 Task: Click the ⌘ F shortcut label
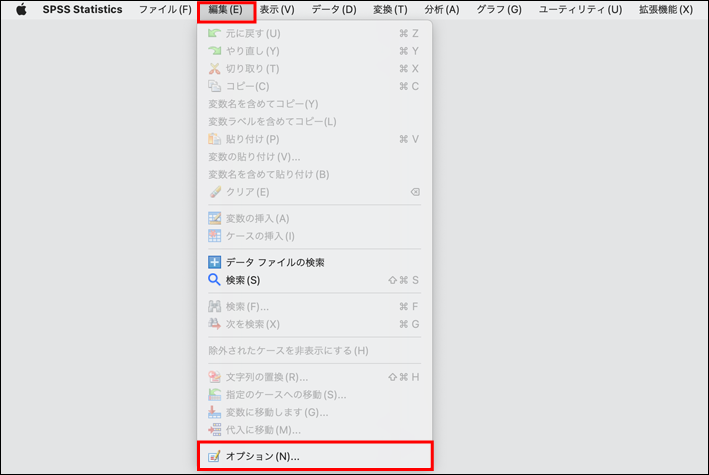point(409,307)
